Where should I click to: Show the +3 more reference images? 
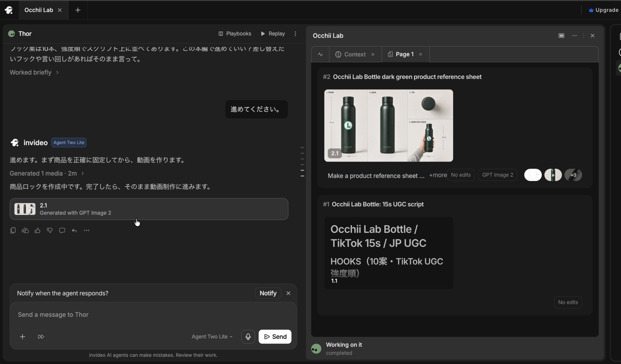tap(573, 175)
